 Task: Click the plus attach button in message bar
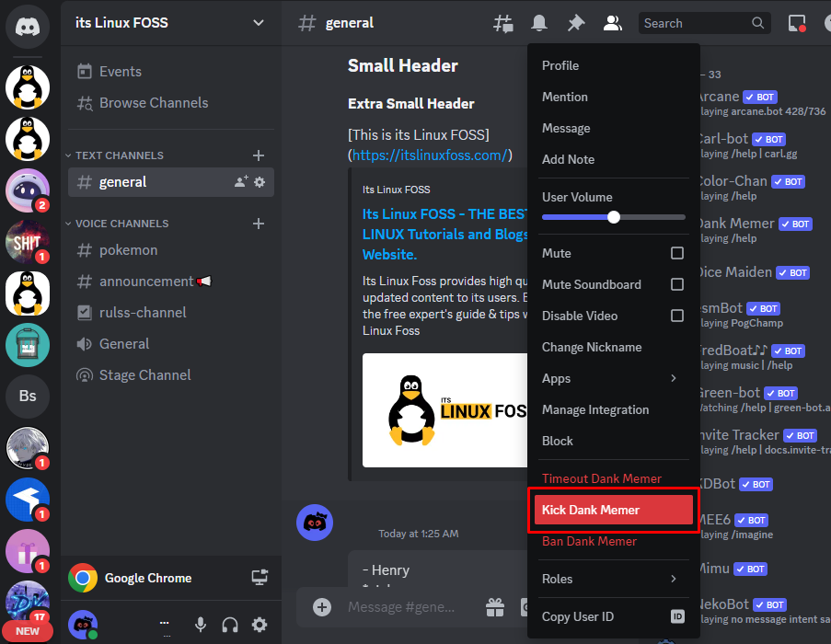322,607
